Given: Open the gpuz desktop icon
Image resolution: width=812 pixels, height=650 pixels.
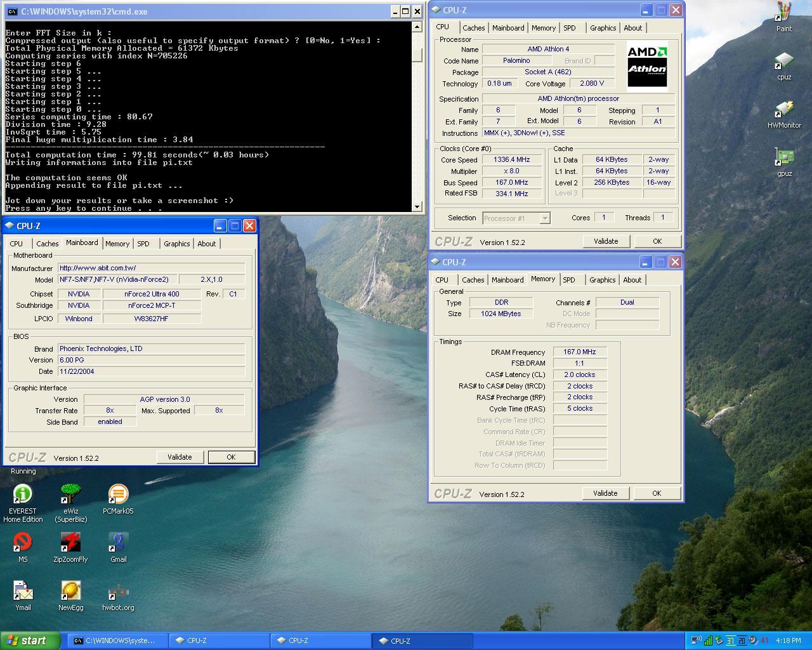Looking at the screenshot, I should coord(784,162).
